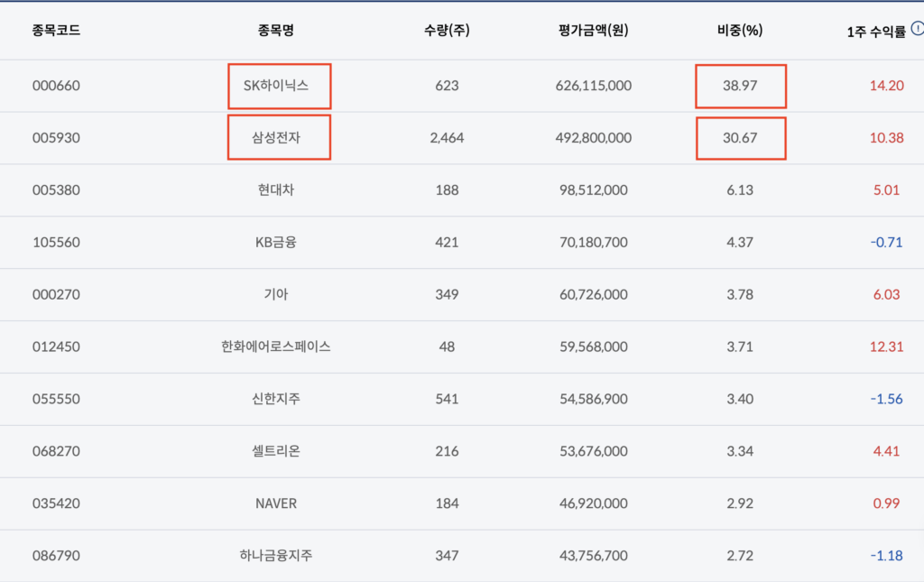Viewport: 924px width, 582px height.
Task: Open the SK하이닉스 stock name
Action: (276, 86)
